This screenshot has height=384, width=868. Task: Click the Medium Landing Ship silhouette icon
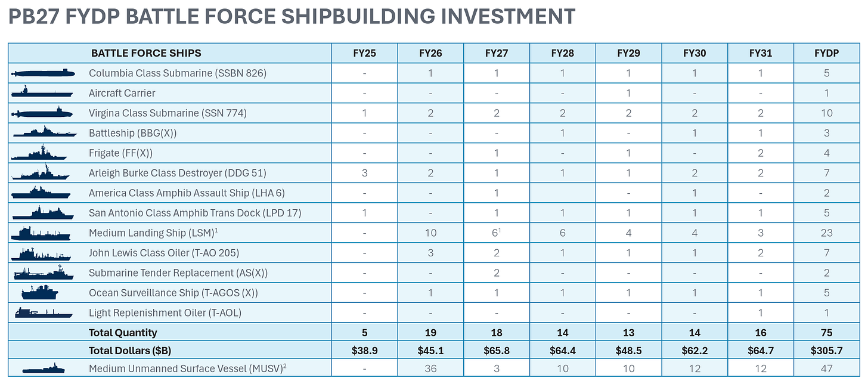point(41,233)
